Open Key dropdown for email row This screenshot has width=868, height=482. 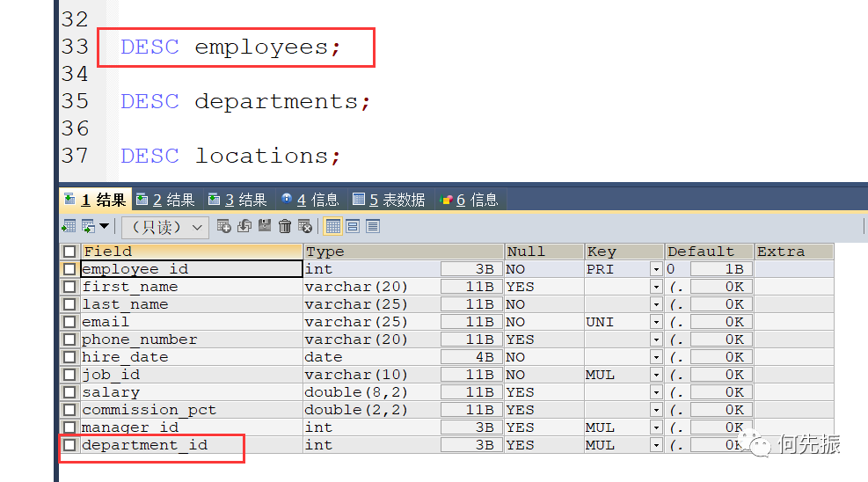point(656,322)
